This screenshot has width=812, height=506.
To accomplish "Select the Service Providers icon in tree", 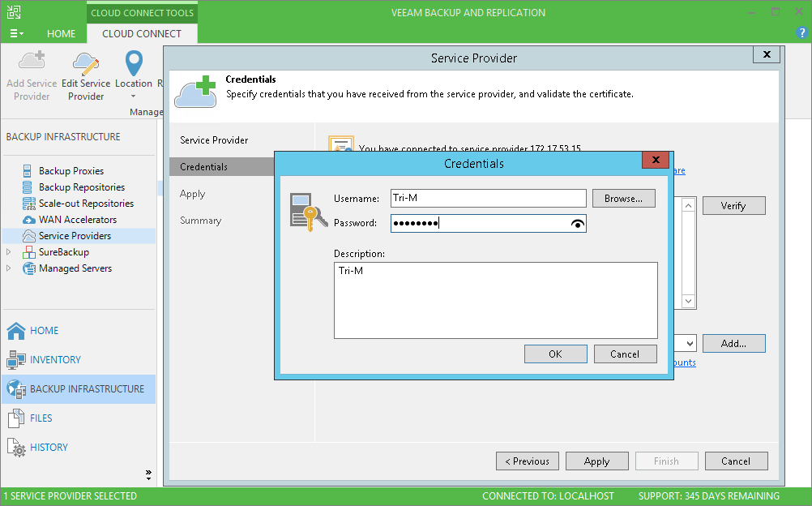I will (29, 236).
